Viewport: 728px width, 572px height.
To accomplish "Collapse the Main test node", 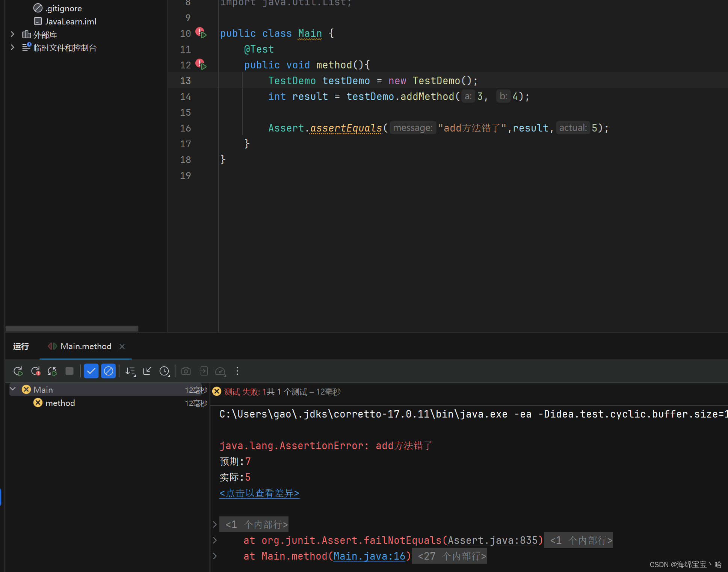I will [x=13, y=389].
